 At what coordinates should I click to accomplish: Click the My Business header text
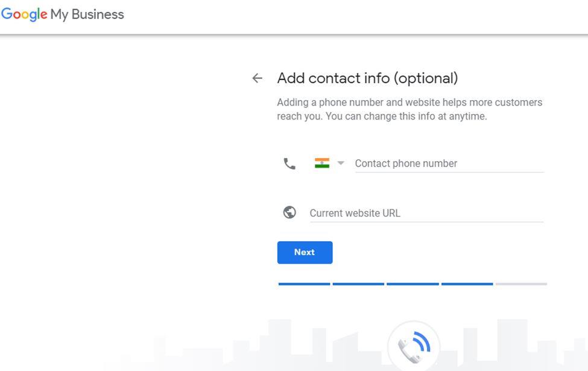87,14
